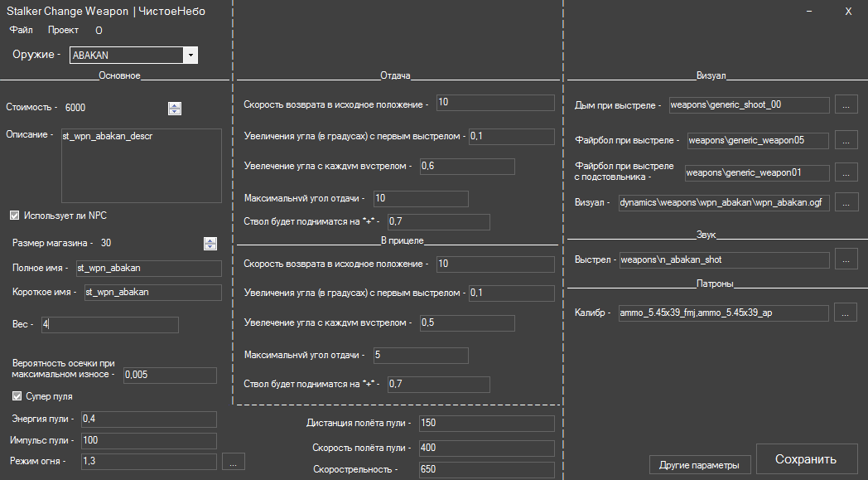Click the Вес weight field
This screenshot has width=868, height=480.
(x=110, y=325)
